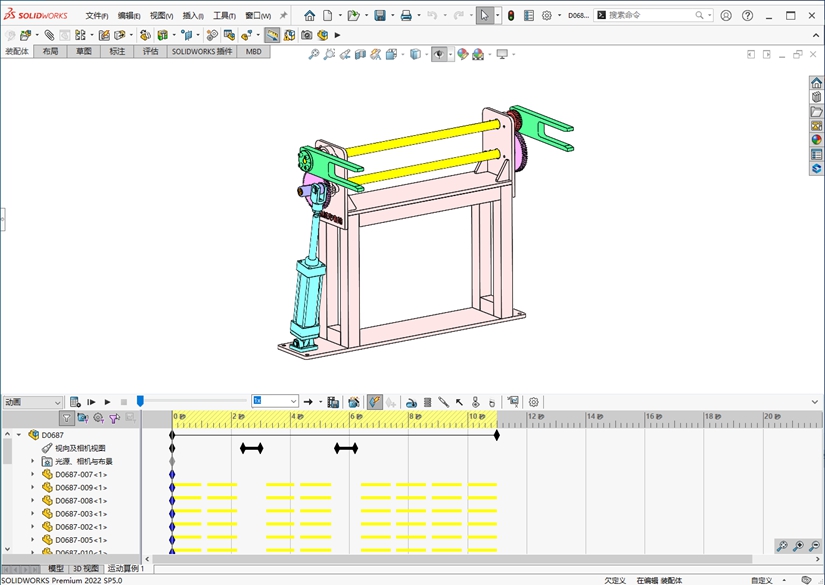Click the Rebuild traffic light icon
The image size is (825, 585).
(x=511, y=15)
